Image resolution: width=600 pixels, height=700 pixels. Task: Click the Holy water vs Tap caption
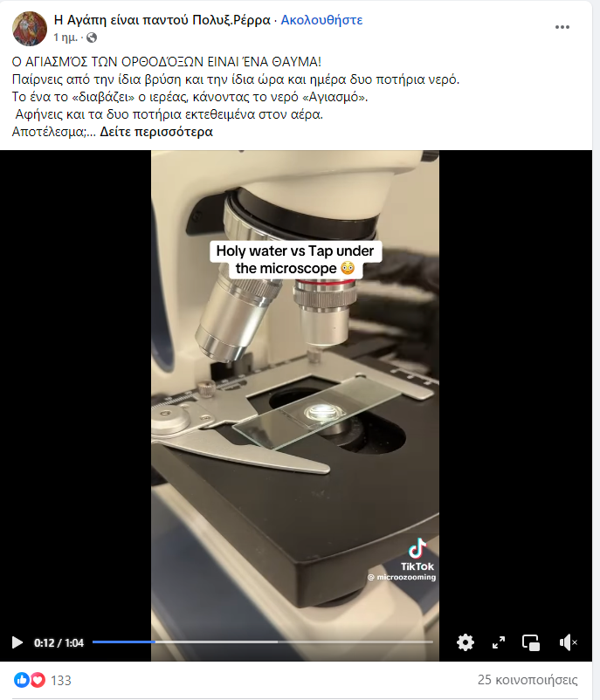295,259
